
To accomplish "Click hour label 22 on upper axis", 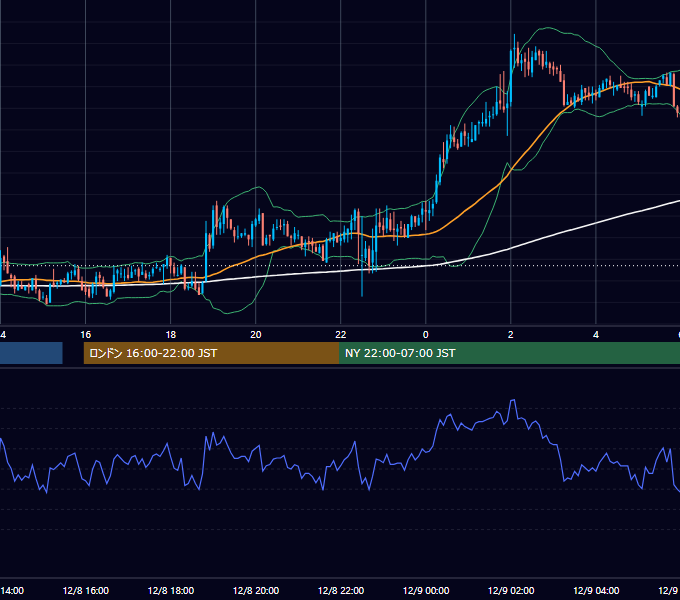I will point(341,335).
